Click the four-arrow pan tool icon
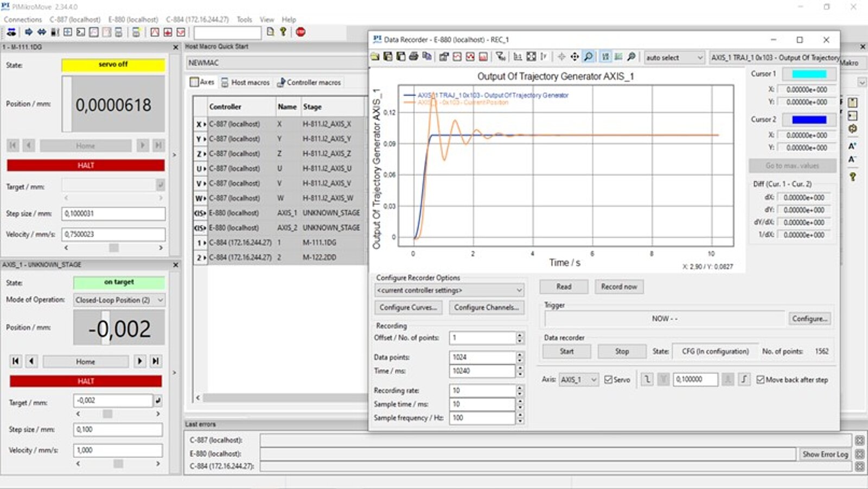Image resolution: width=868 pixels, height=489 pixels. 575,56
